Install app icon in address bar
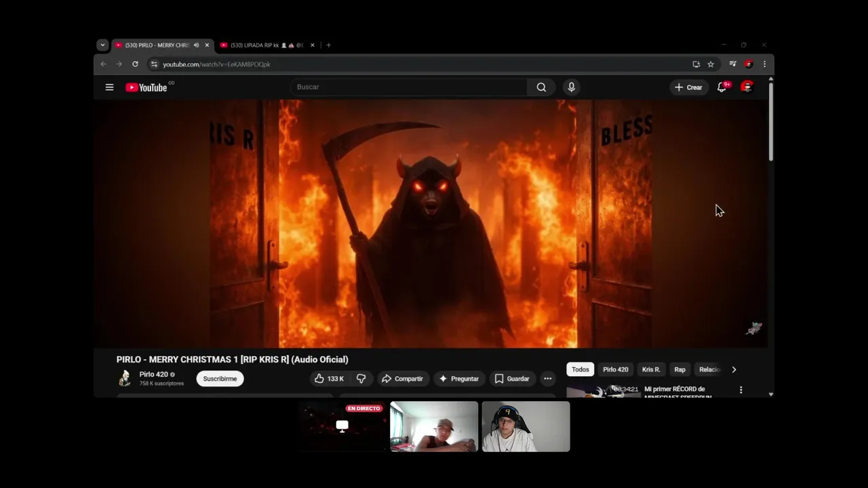Screen dimensions: 868x488 click(x=696, y=64)
